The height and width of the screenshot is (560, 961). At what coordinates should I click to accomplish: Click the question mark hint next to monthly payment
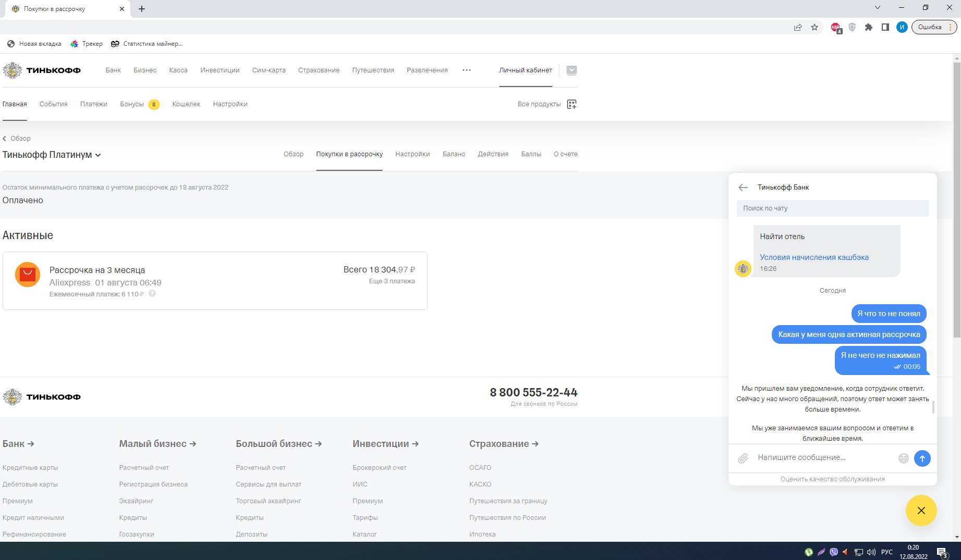(x=152, y=294)
